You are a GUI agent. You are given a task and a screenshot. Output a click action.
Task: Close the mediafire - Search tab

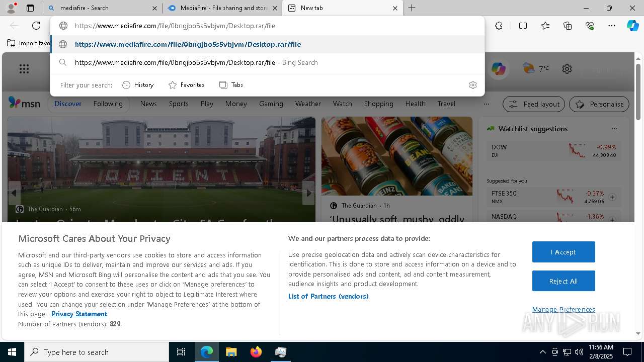pyautogui.click(x=154, y=8)
